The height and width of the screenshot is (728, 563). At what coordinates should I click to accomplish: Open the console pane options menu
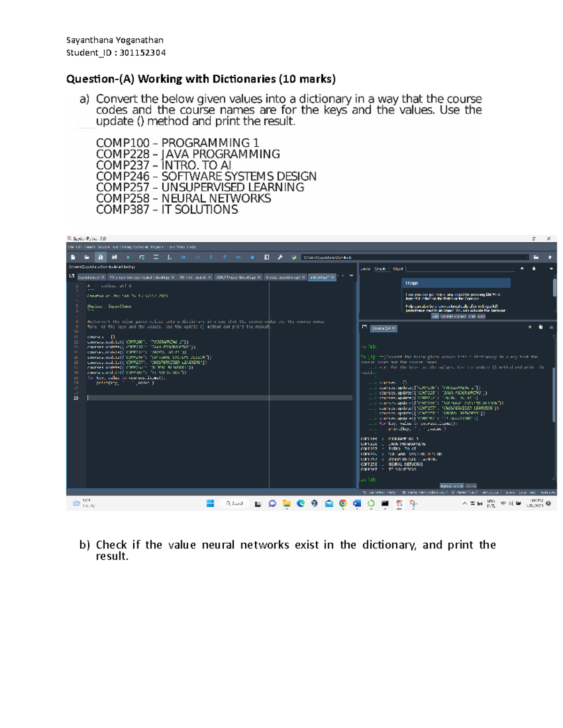pyautogui.click(x=551, y=327)
